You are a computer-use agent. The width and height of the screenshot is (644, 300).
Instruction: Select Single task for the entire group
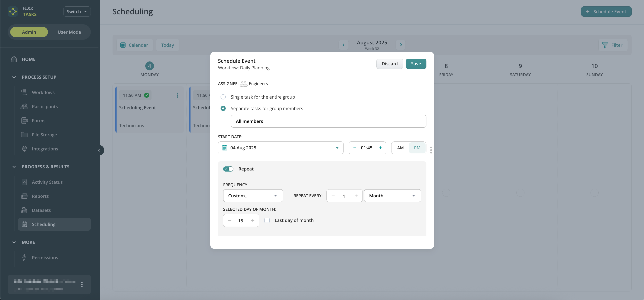tap(223, 97)
